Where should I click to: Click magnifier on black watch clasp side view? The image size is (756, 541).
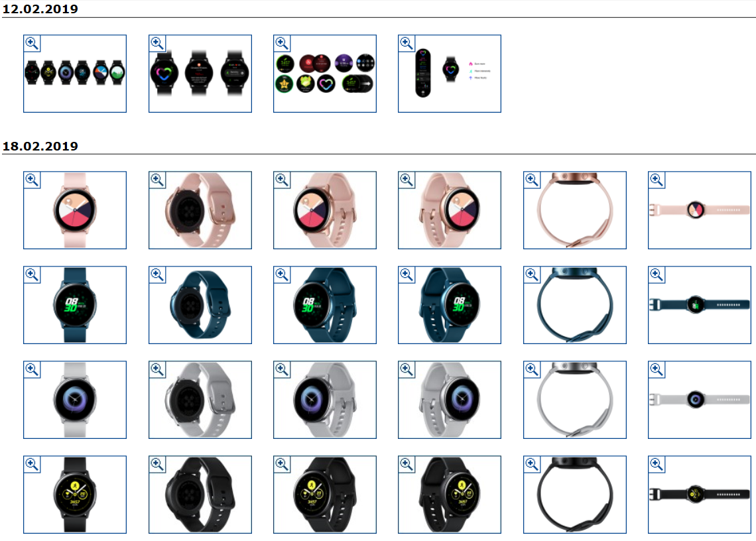pyautogui.click(x=532, y=464)
